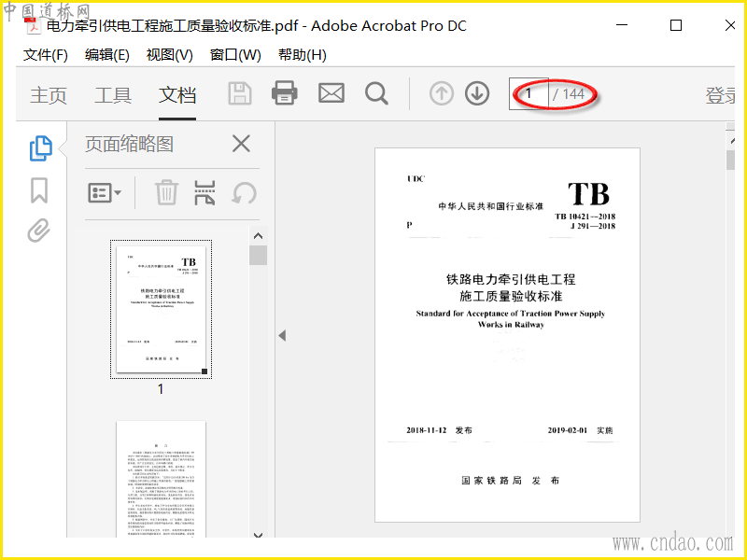Switch to the 文档 tab

pyautogui.click(x=177, y=95)
